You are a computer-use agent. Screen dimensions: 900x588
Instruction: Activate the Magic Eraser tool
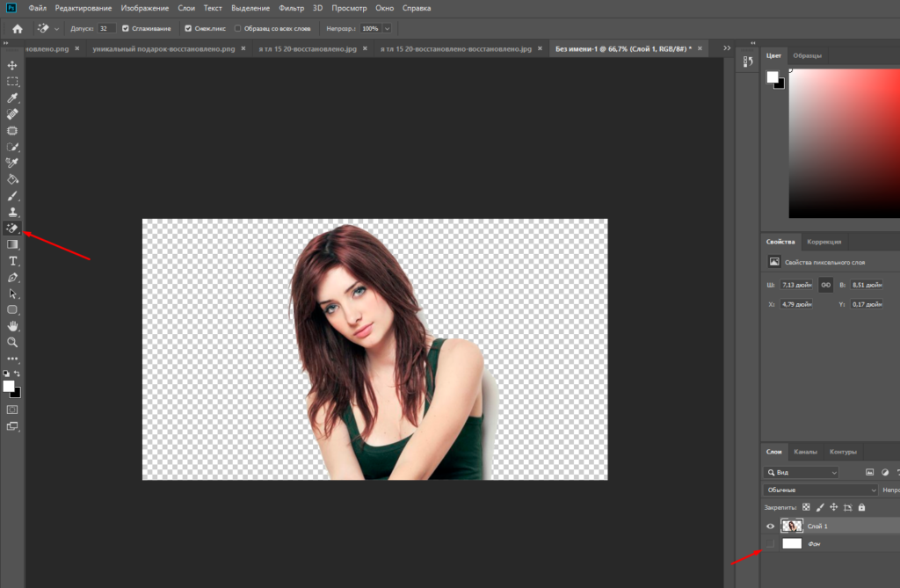(x=12, y=229)
